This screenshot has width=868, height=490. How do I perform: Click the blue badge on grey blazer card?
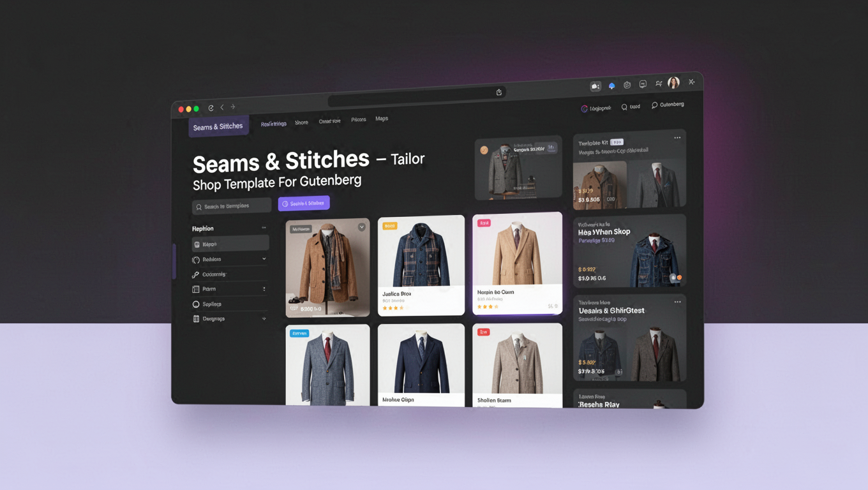tap(299, 333)
